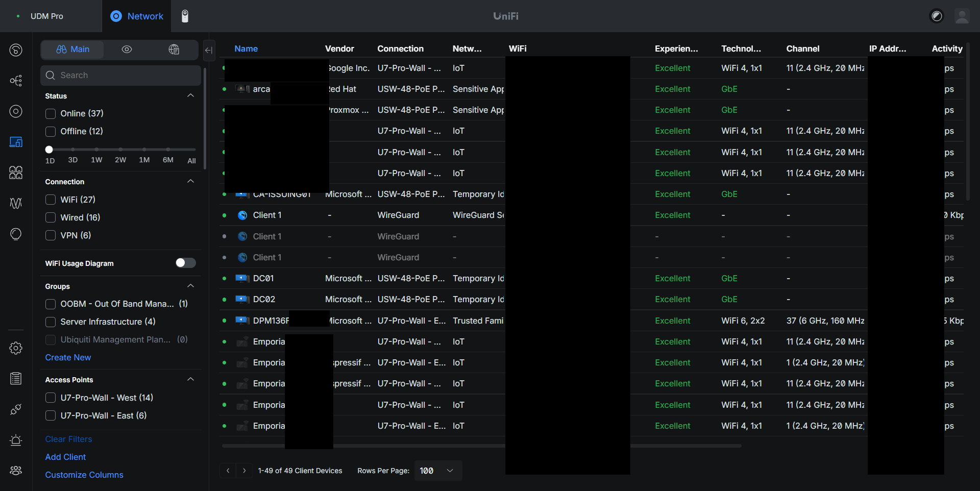Screen dimensions: 980x491
Task: Open the Topology icon in sidebar
Action: click(x=16, y=81)
